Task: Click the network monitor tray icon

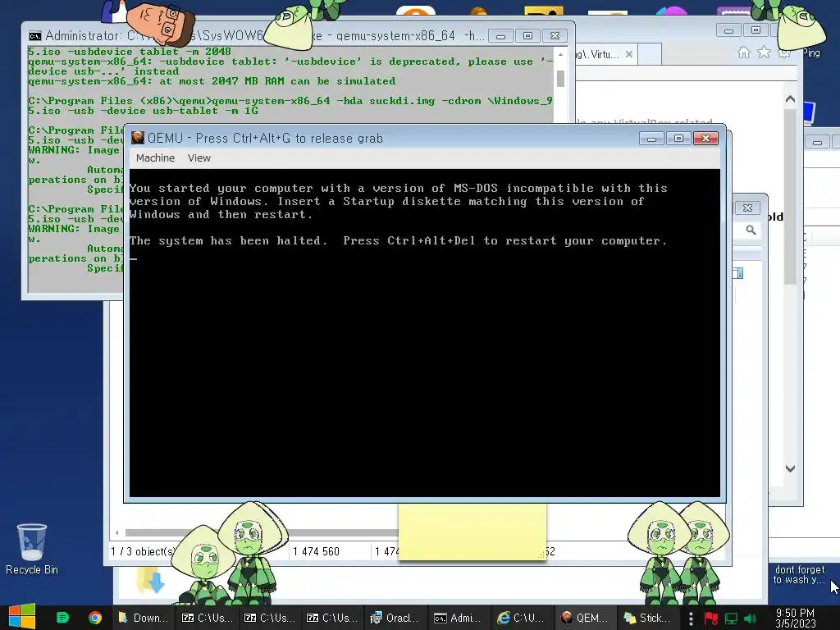Action: 731,619
